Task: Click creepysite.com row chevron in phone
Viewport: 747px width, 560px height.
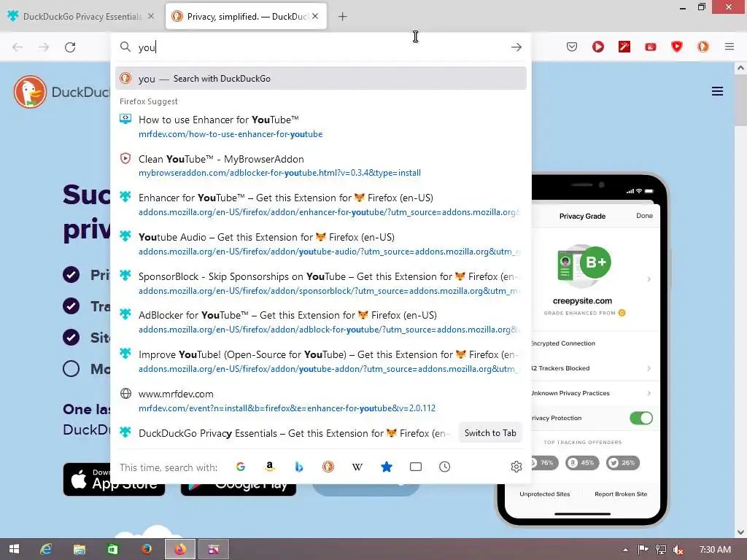Action: (649, 279)
